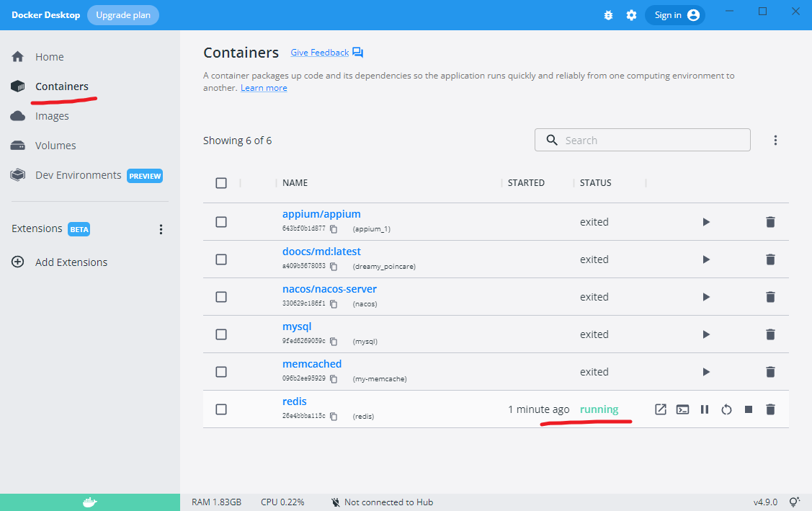Copy appium container ID 643bf0b1d877
The height and width of the screenshot is (511, 812).
tap(334, 229)
